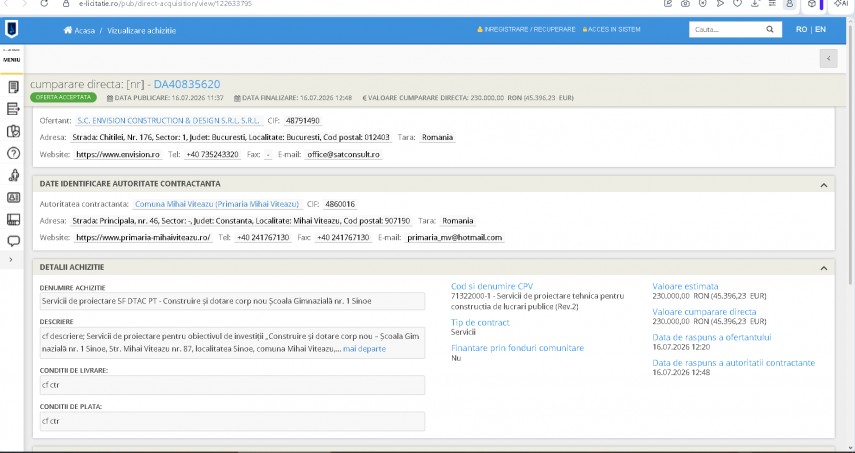Collapse the panel with the left-arrow button

tap(828, 58)
